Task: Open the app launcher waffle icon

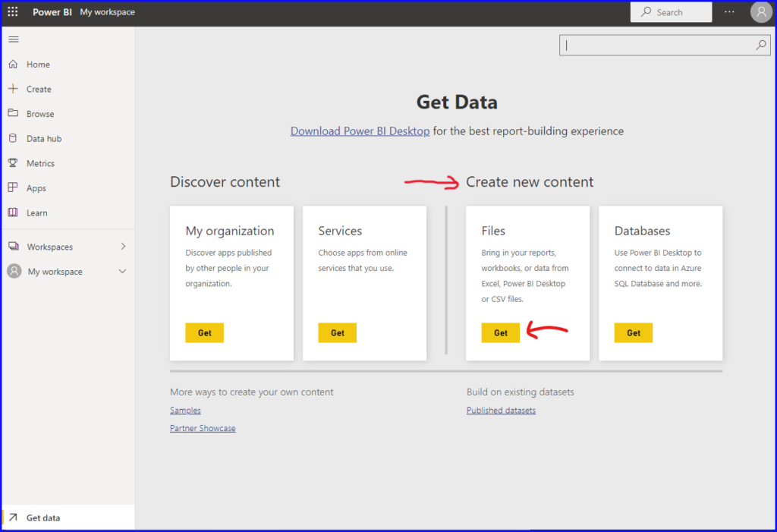Action: tap(13, 12)
